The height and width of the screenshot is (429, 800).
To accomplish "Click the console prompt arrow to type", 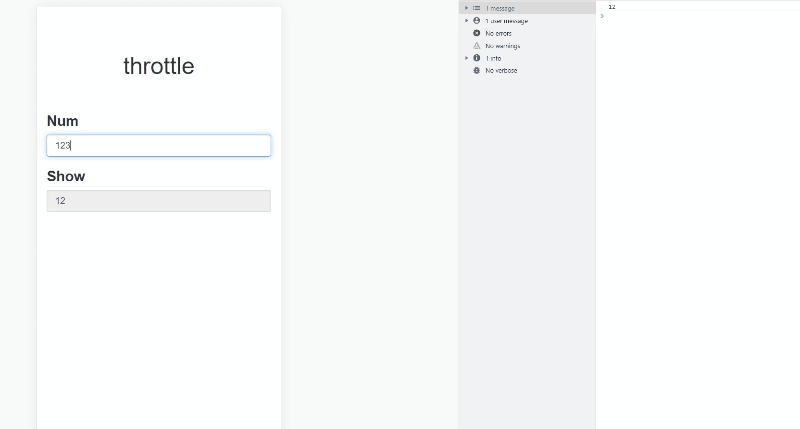I will [602, 16].
